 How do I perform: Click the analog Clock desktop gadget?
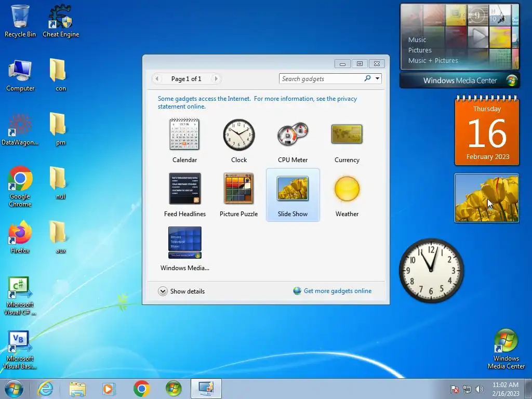point(431,270)
